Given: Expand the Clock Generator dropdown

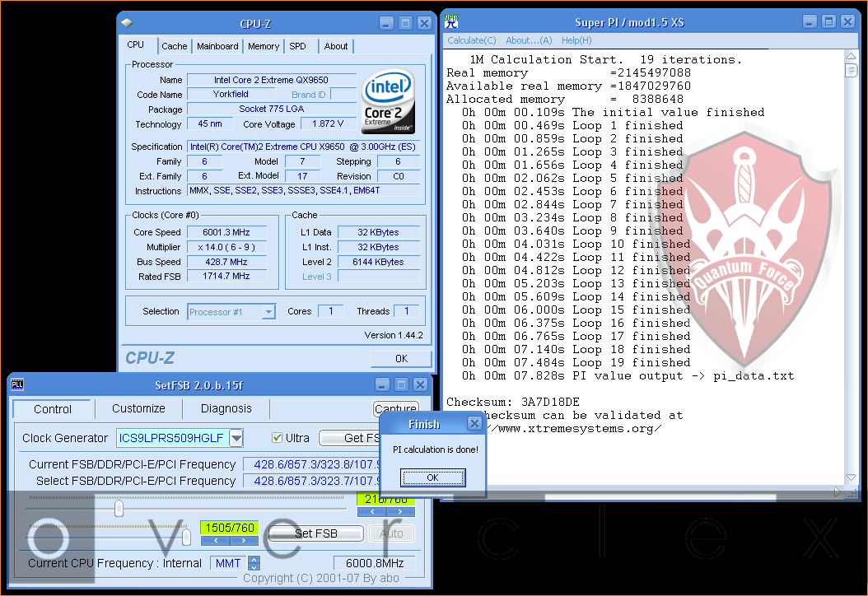Looking at the screenshot, I should coord(236,438).
